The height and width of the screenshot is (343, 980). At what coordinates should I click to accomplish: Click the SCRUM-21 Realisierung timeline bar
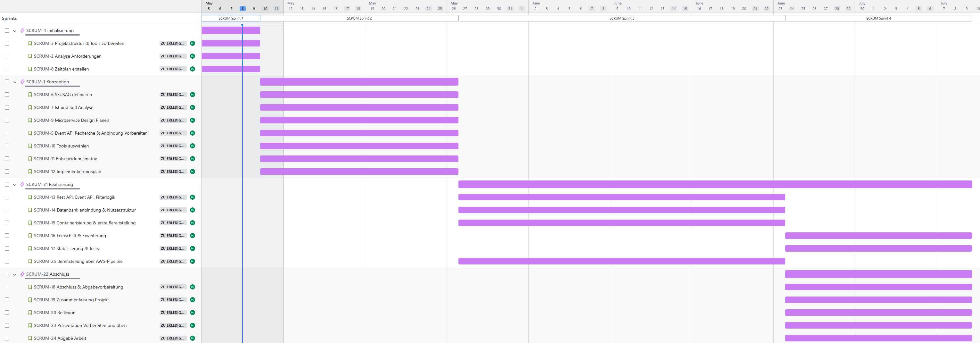715,184
